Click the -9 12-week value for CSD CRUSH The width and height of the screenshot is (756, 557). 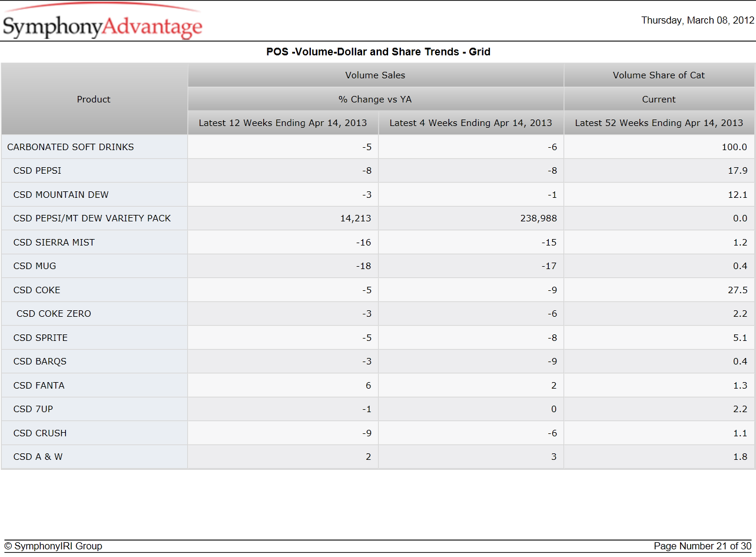[x=366, y=433]
